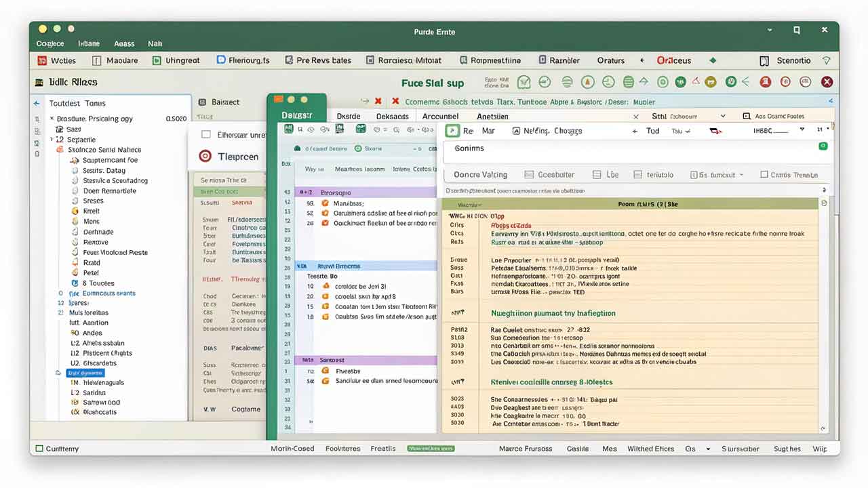Click Maerce Frursoss in the status bar

tap(526, 449)
